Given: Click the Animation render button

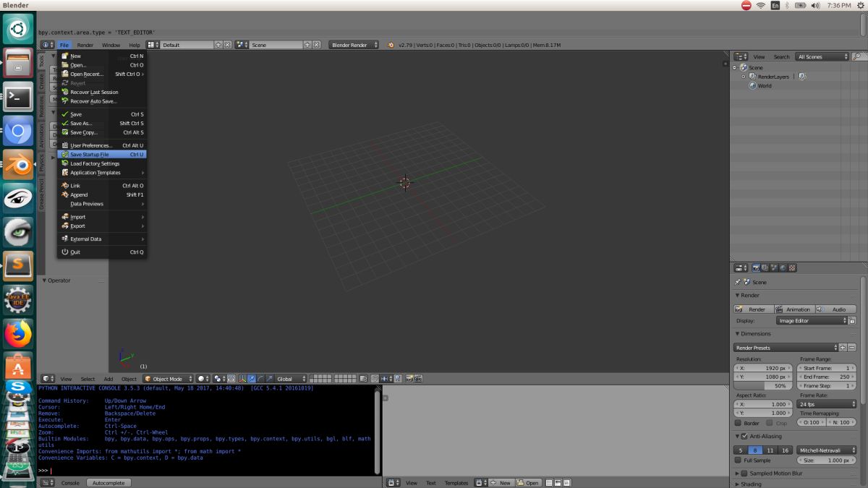Looking at the screenshot, I should coord(793,309).
